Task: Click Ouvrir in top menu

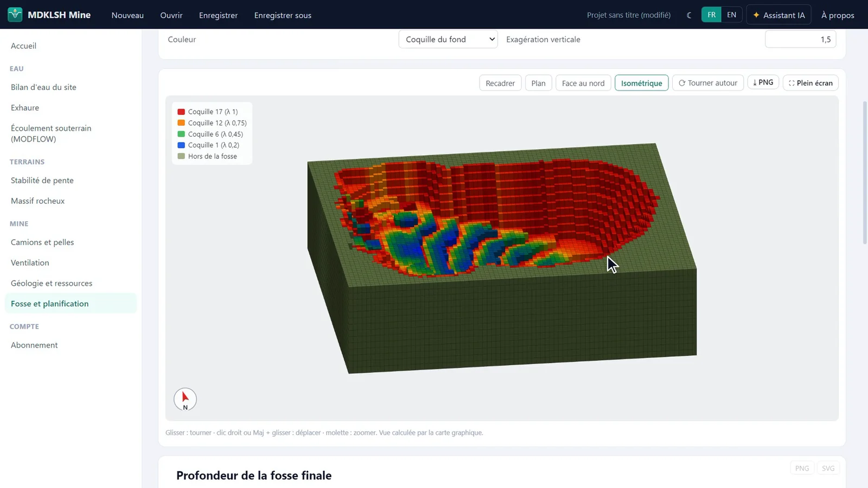Action: click(171, 15)
